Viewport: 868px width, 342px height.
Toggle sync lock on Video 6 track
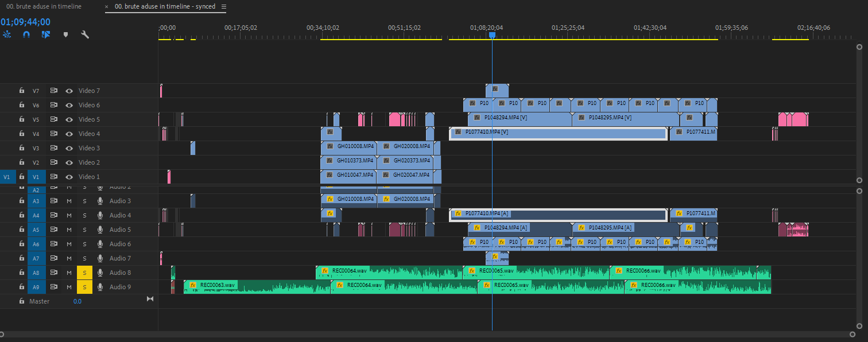(x=54, y=105)
